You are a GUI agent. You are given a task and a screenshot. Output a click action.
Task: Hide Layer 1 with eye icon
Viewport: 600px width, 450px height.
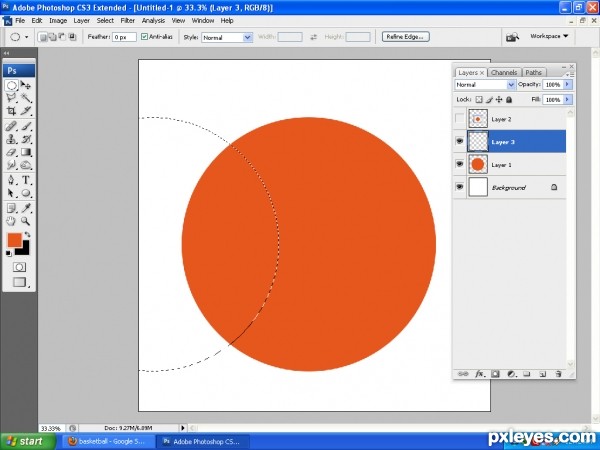tap(460, 164)
